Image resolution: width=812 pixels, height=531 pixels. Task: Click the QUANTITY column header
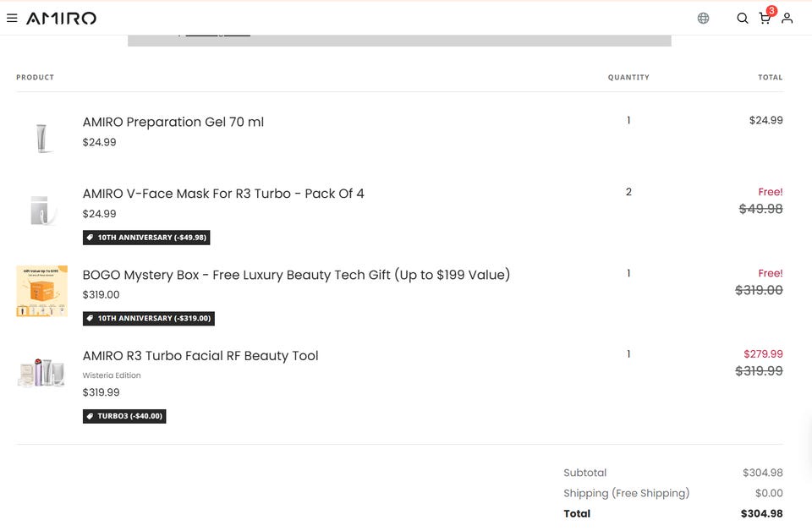click(x=628, y=77)
